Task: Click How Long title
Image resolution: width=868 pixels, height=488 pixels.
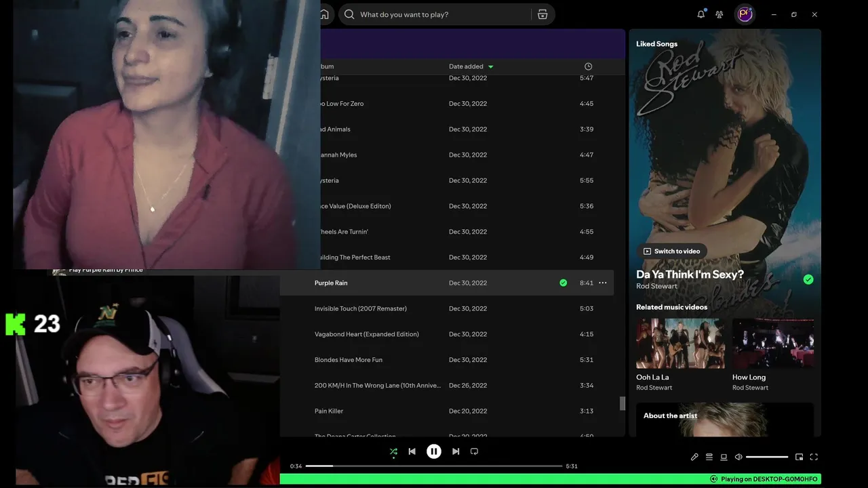Action: tap(749, 378)
